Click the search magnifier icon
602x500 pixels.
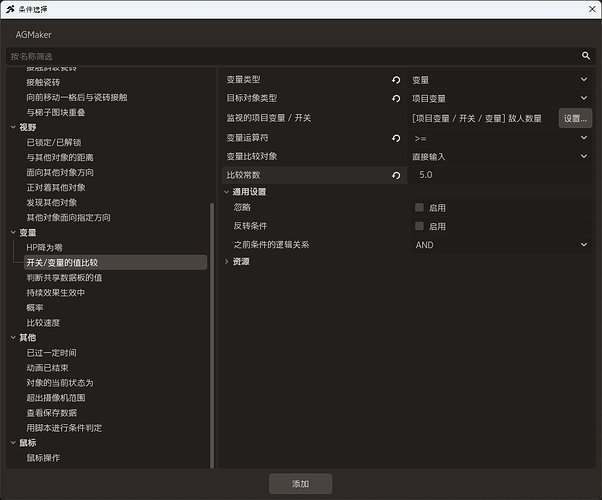click(x=585, y=56)
